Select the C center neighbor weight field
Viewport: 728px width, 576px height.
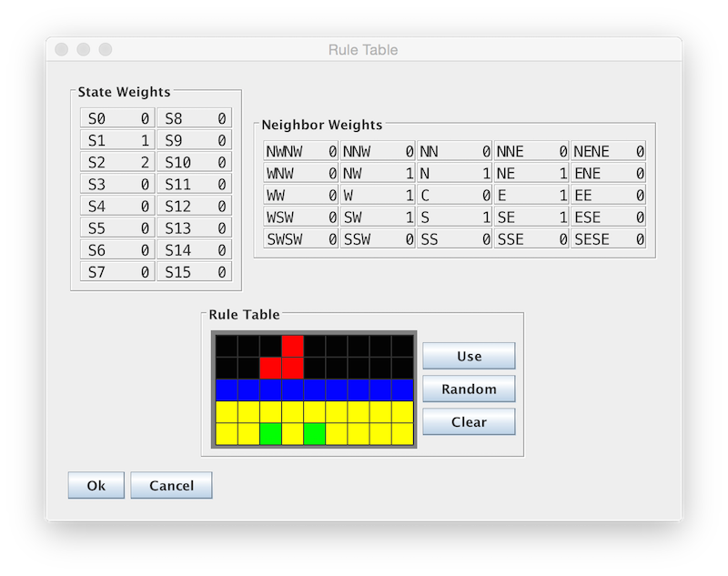[454, 196]
